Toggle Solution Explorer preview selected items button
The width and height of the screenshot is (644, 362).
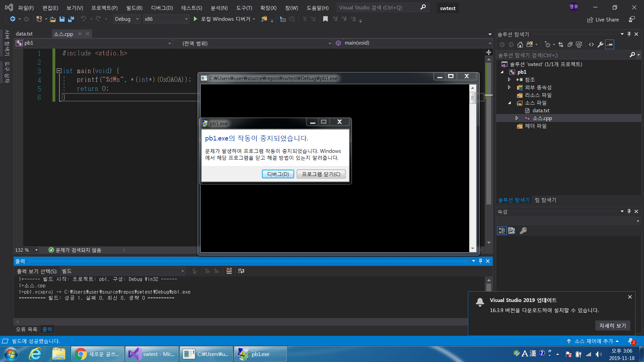(x=609, y=45)
